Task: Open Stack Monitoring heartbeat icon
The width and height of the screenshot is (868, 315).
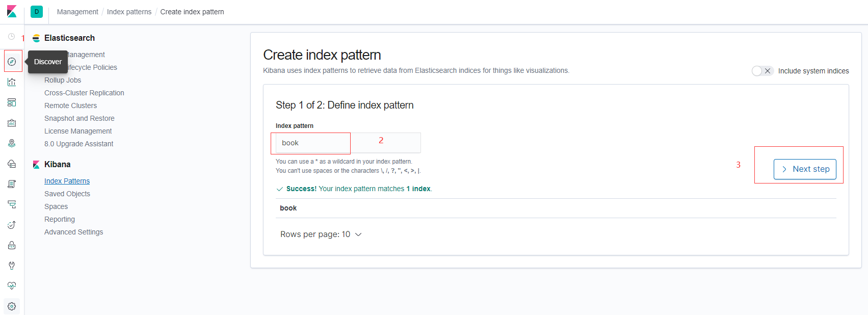Action: pos(12,286)
